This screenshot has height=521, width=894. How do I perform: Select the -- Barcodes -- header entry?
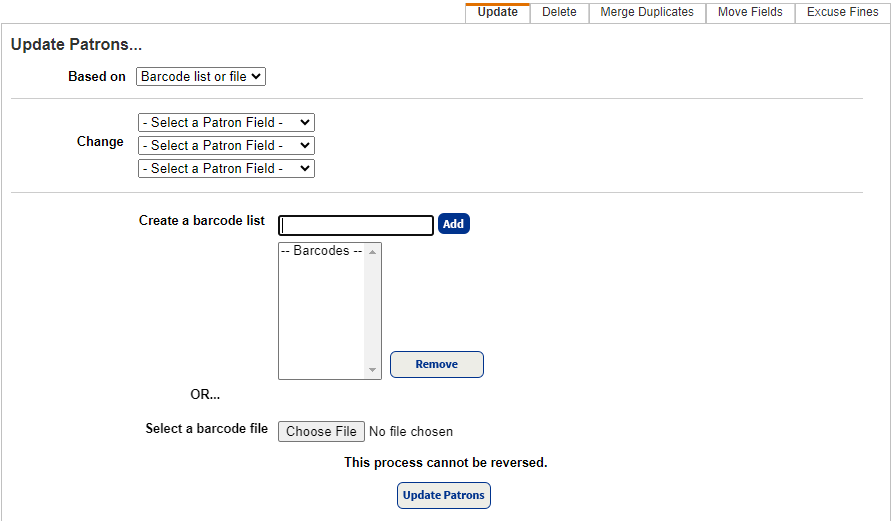(321, 252)
